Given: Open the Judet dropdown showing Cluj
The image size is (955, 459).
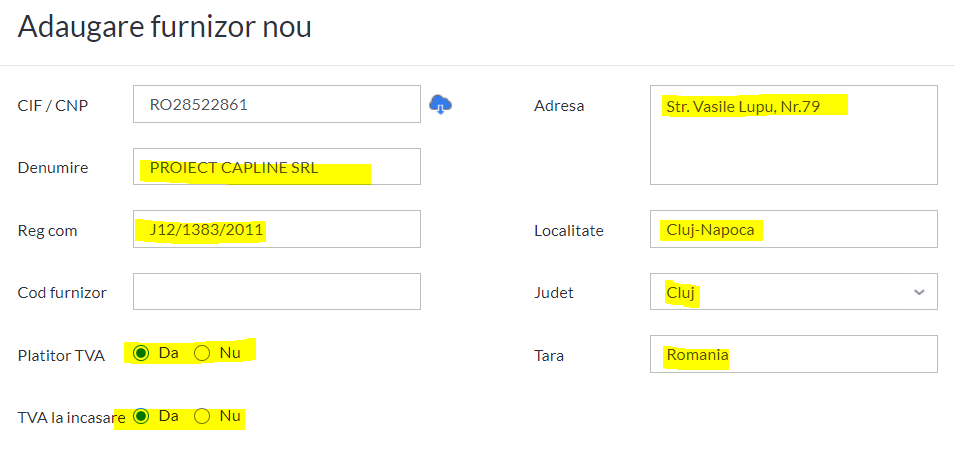Looking at the screenshot, I should coord(794,292).
